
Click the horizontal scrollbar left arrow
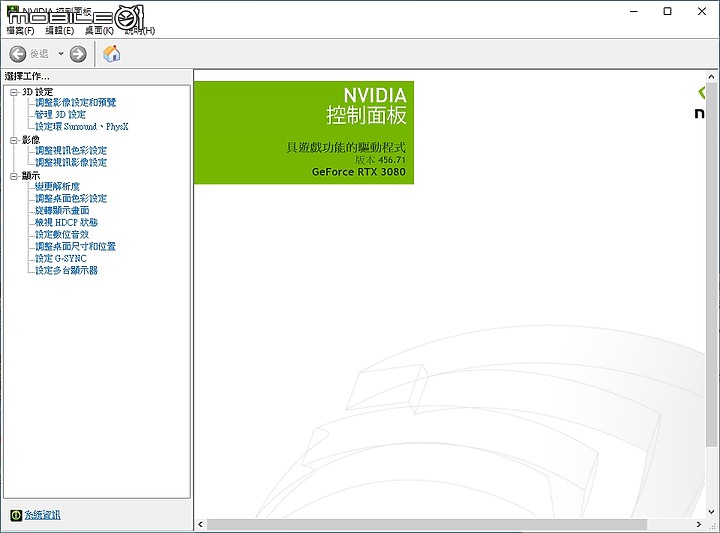(200, 524)
